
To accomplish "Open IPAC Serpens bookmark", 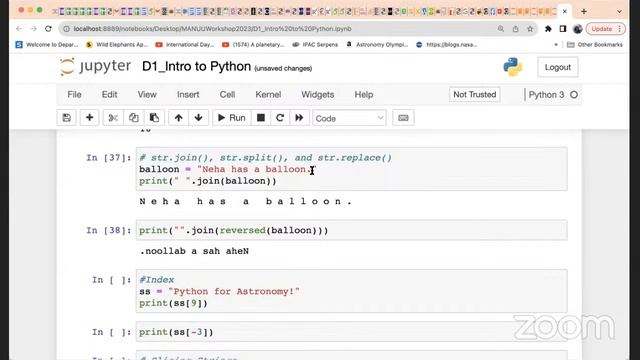I will tap(315, 44).
